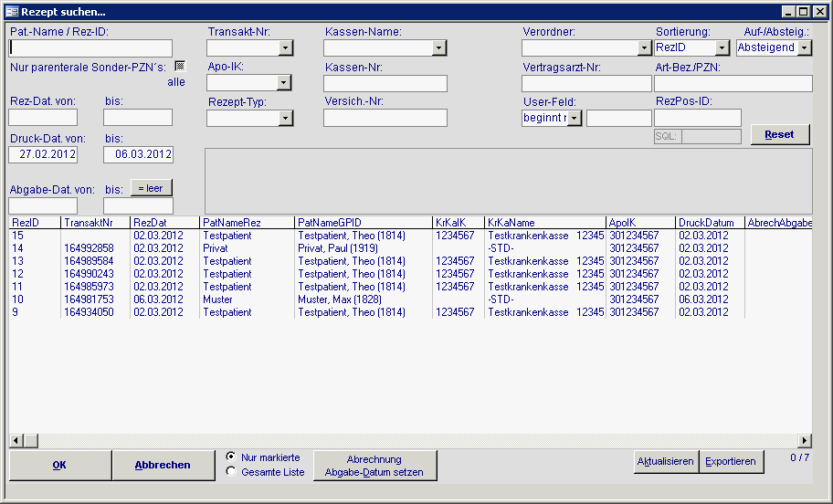Click the Vertragsarzt-Nr input field
Viewport: 833px width, 504px height.
[x=586, y=83]
